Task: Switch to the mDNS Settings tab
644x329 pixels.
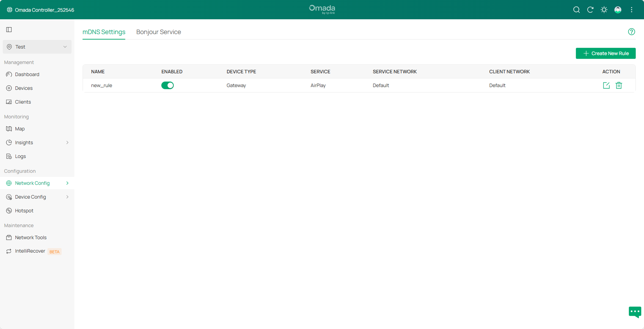Action: tap(104, 32)
